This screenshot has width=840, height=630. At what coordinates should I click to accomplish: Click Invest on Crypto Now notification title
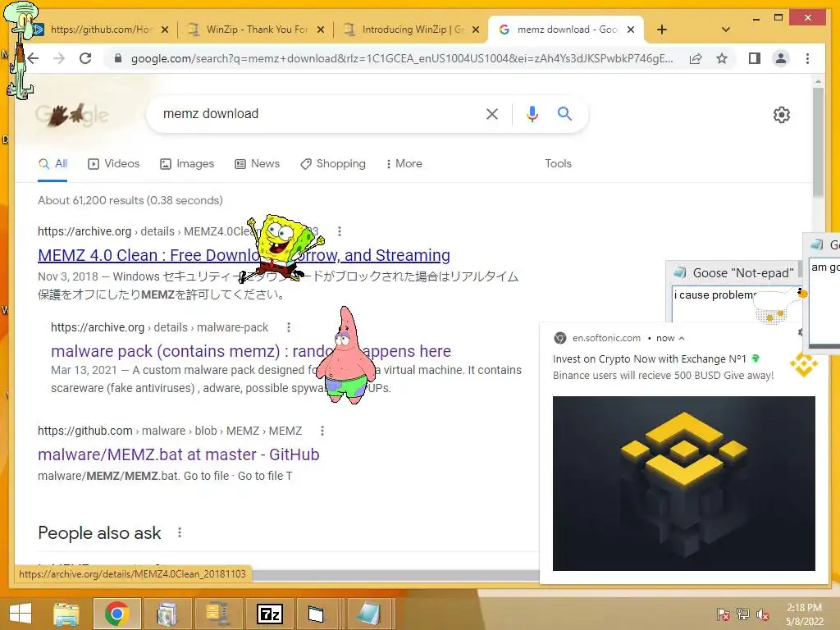coord(650,359)
